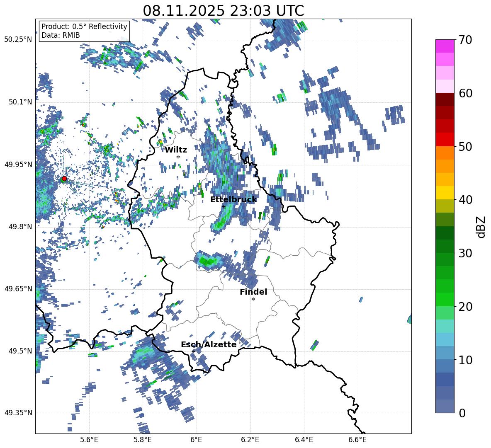Click the 50 tick on the colorbar
The height and width of the screenshot is (448, 491).
[465, 146]
